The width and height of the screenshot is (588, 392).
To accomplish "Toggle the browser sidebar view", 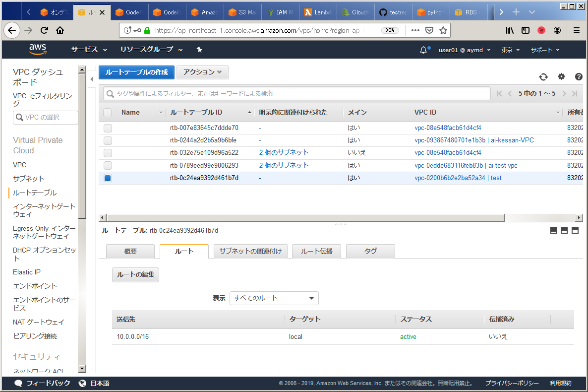I will click(526, 30).
